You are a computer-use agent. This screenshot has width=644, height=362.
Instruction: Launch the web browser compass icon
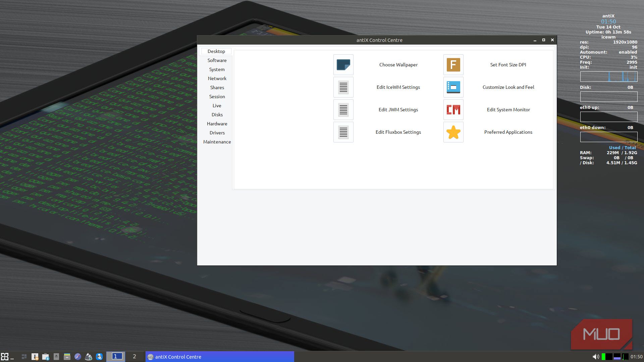(78, 357)
